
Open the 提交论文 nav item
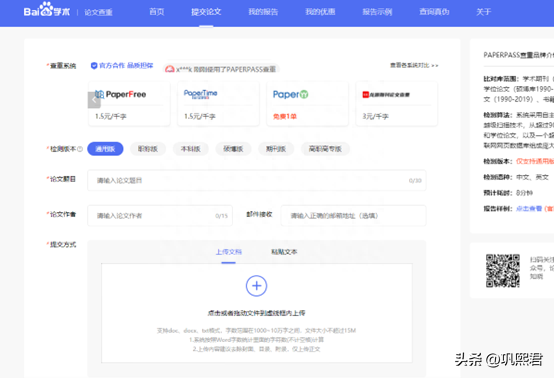click(206, 12)
